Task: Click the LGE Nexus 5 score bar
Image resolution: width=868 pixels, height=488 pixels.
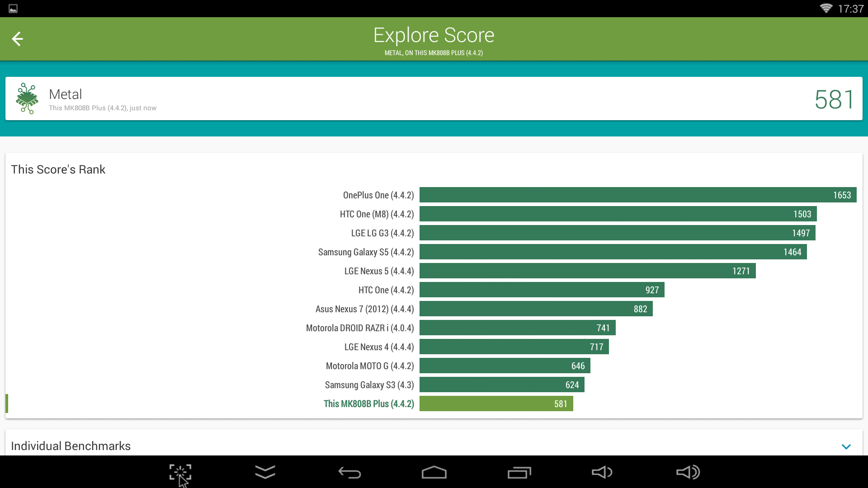Action: 587,271
